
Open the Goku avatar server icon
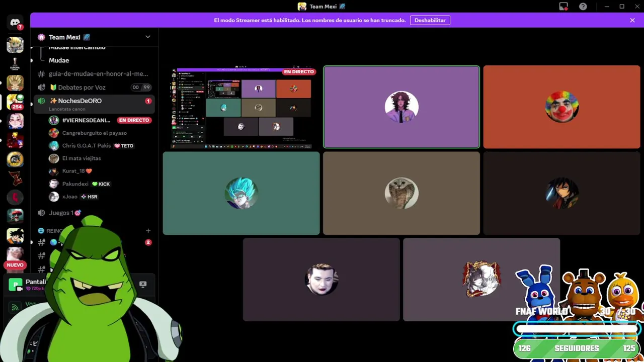[x=15, y=235]
